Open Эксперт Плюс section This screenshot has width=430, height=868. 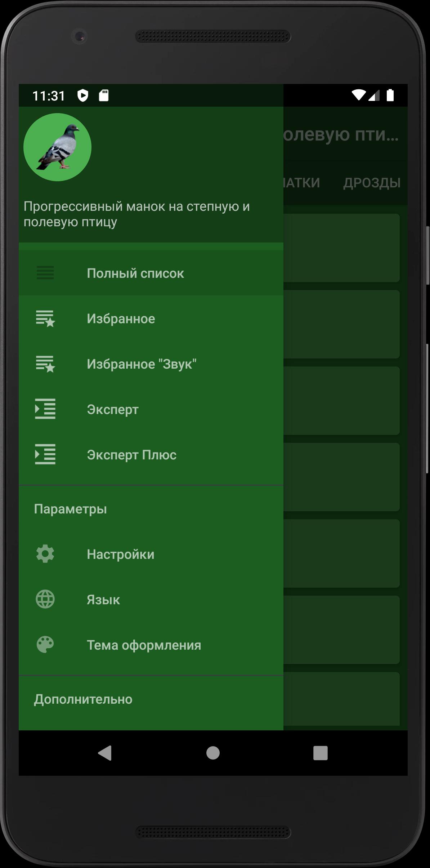click(x=151, y=455)
